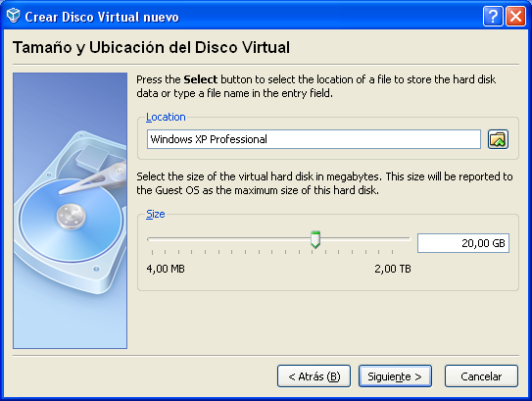Click the 2,00 TB maximum label
Image resolution: width=532 pixels, height=401 pixels.
pyautogui.click(x=393, y=269)
